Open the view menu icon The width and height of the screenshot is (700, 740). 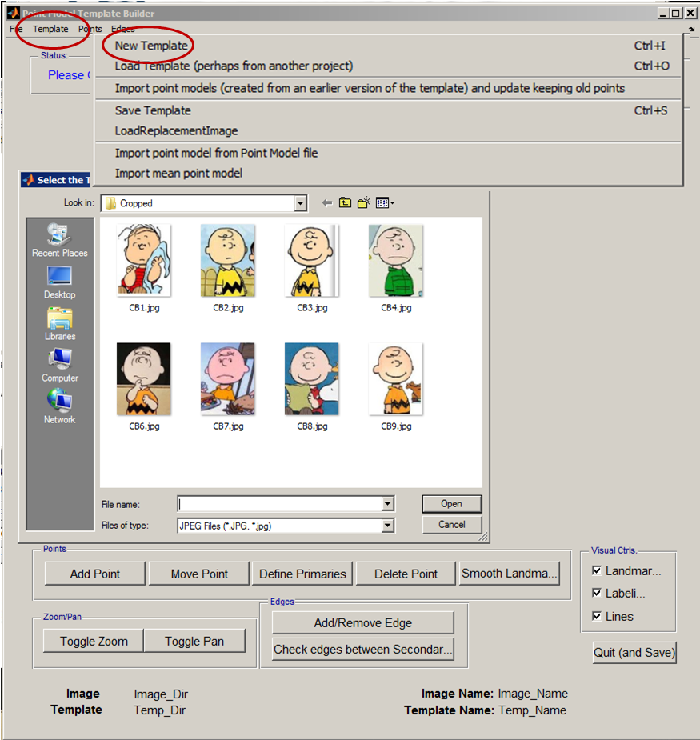(385, 203)
